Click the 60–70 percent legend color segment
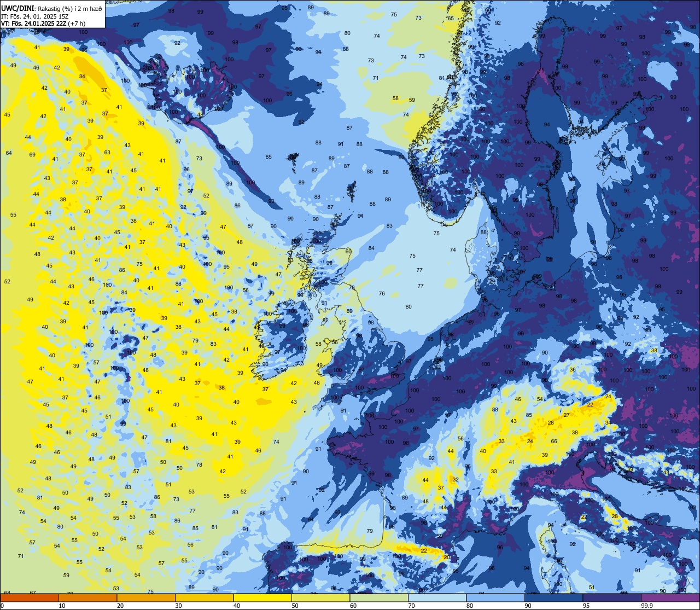This screenshot has height=610, width=700. [379, 597]
